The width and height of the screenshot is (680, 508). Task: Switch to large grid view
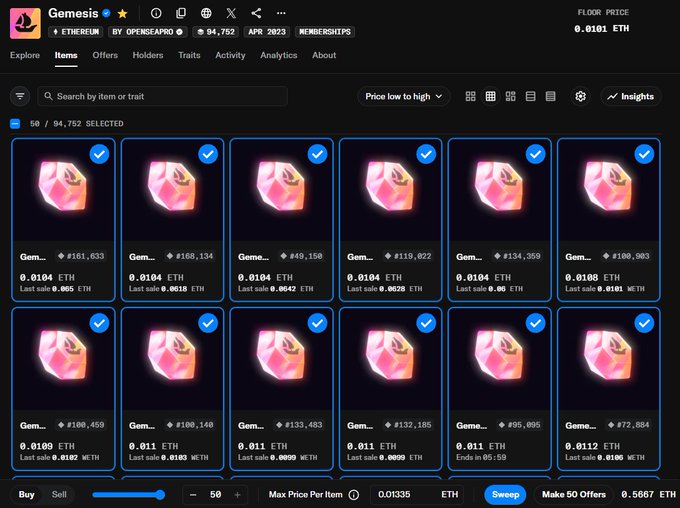click(471, 96)
